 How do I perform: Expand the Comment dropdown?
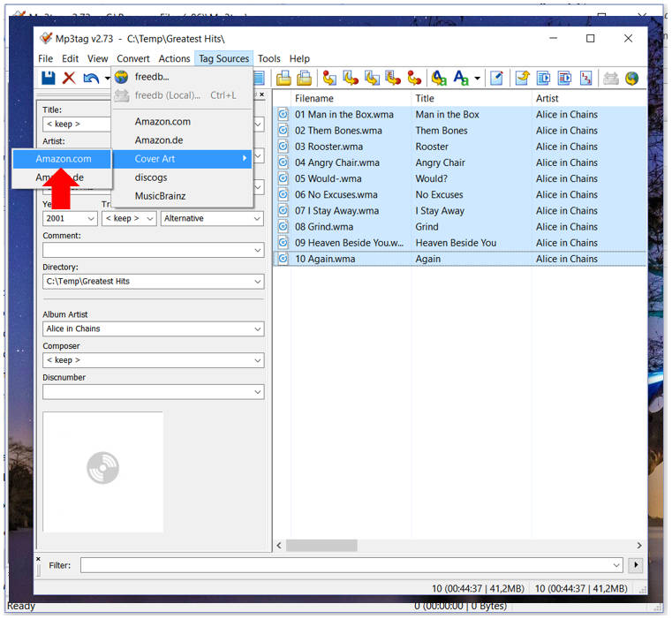tap(258, 251)
